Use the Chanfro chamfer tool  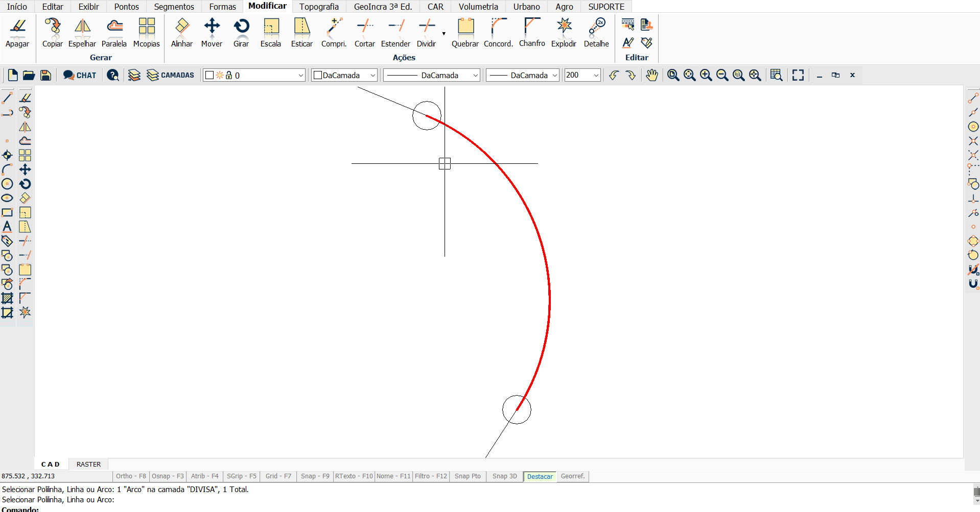(x=532, y=33)
